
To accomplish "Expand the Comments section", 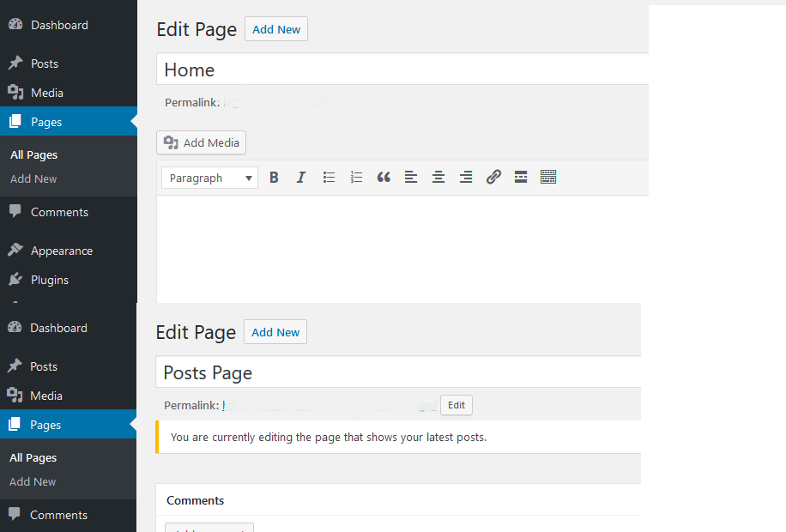I will pyautogui.click(x=195, y=500).
